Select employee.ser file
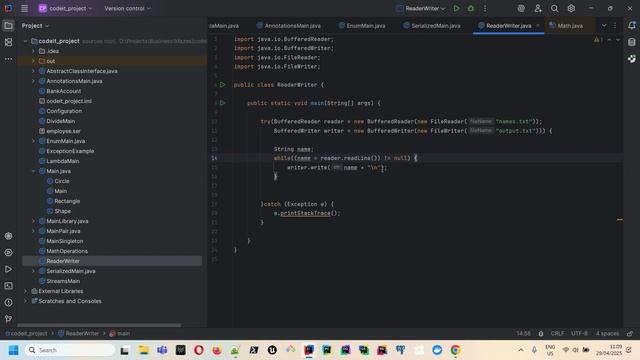 click(63, 131)
